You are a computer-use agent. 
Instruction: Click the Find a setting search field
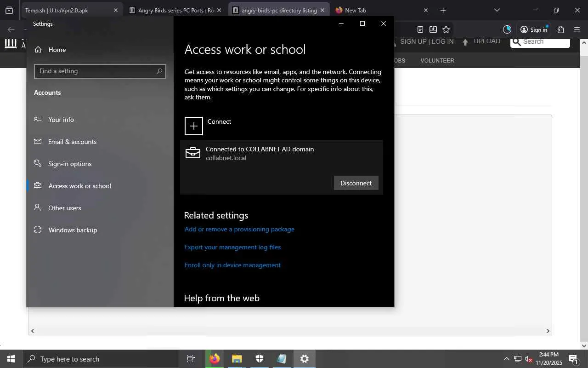click(100, 71)
